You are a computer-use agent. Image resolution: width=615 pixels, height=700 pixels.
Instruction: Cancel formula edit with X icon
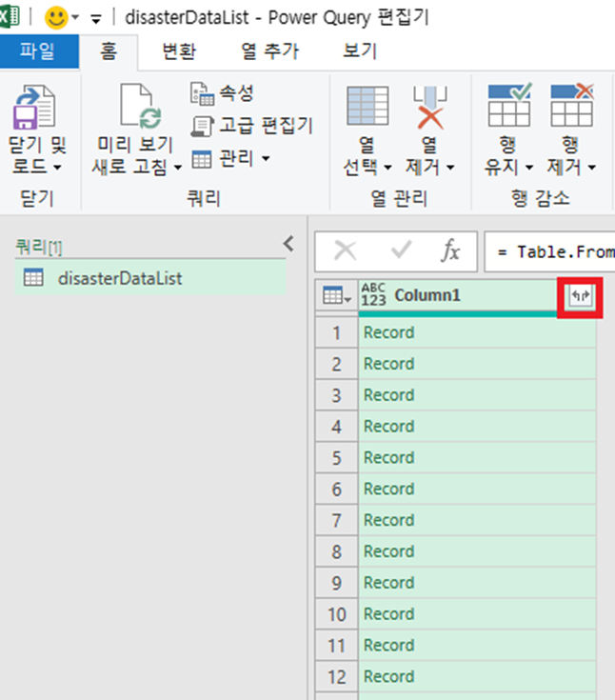(346, 250)
